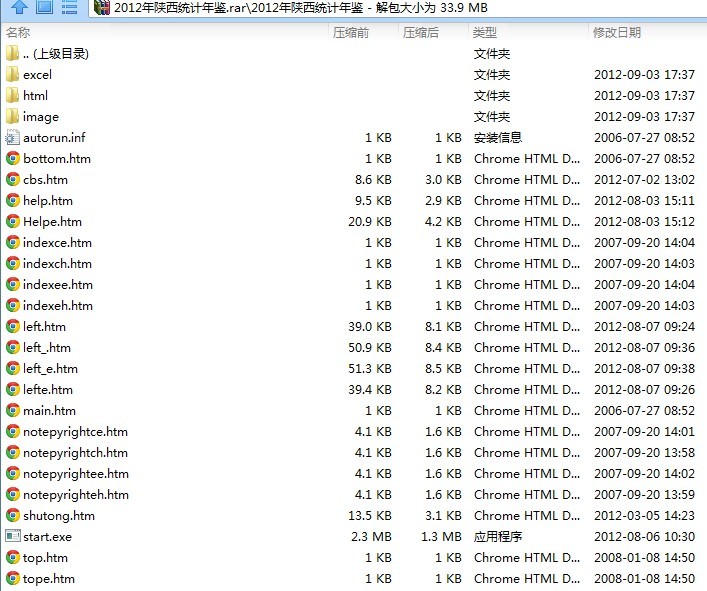
Task: Click the Chrome icon beside shutong.htm
Action: click(13, 515)
